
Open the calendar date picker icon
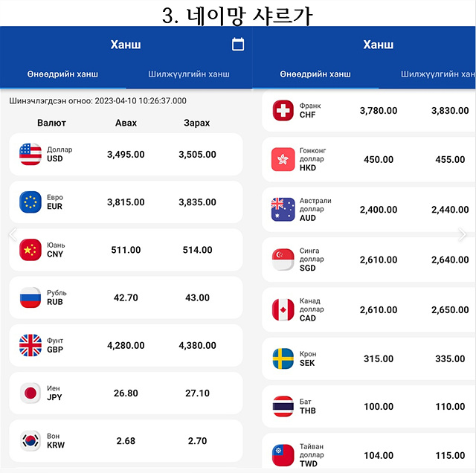[x=238, y=44]
